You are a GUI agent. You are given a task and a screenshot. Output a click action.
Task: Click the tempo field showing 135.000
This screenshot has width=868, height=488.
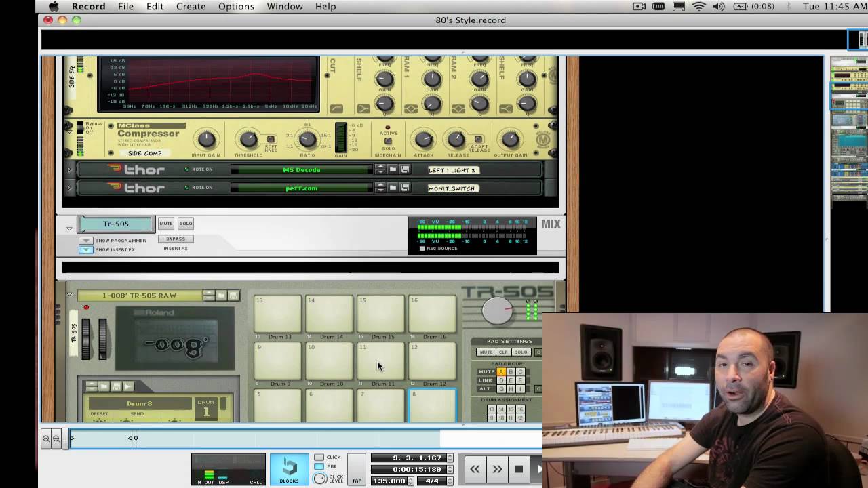click(389, 481)
